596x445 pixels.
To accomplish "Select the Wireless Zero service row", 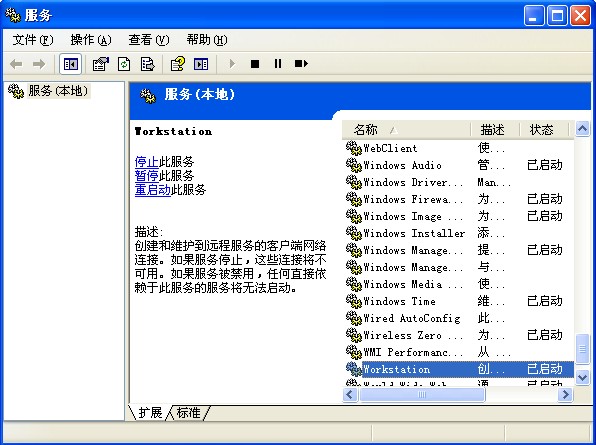I will [458, 335].
